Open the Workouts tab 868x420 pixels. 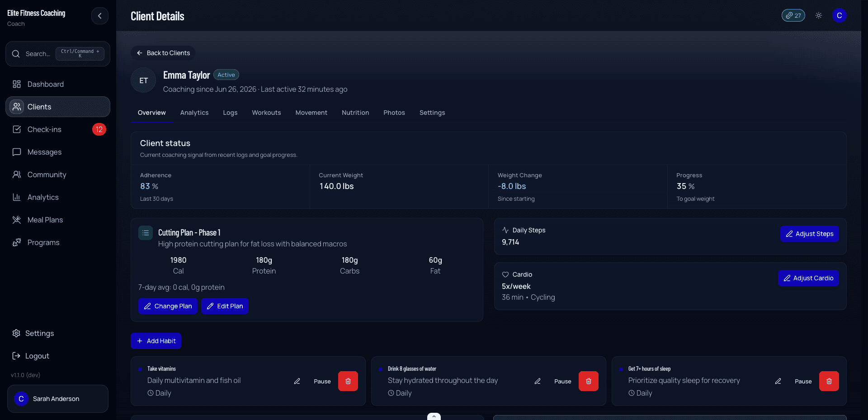266,113
